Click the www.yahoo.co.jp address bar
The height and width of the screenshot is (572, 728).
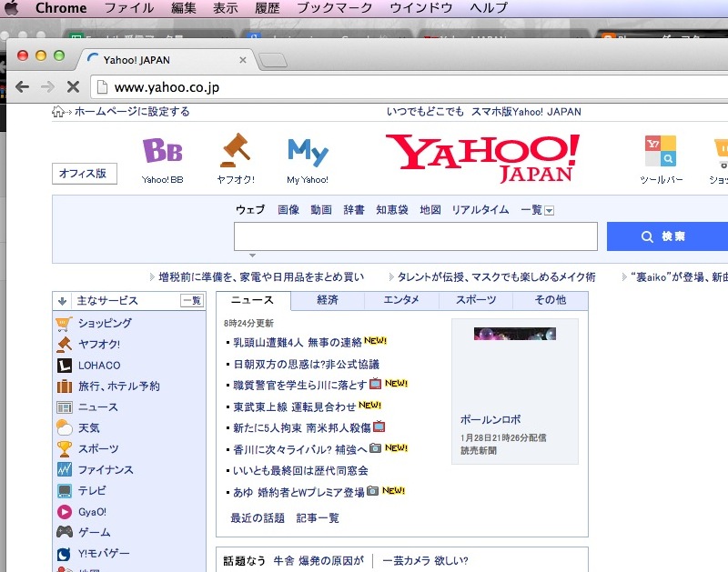pos(409,87)
